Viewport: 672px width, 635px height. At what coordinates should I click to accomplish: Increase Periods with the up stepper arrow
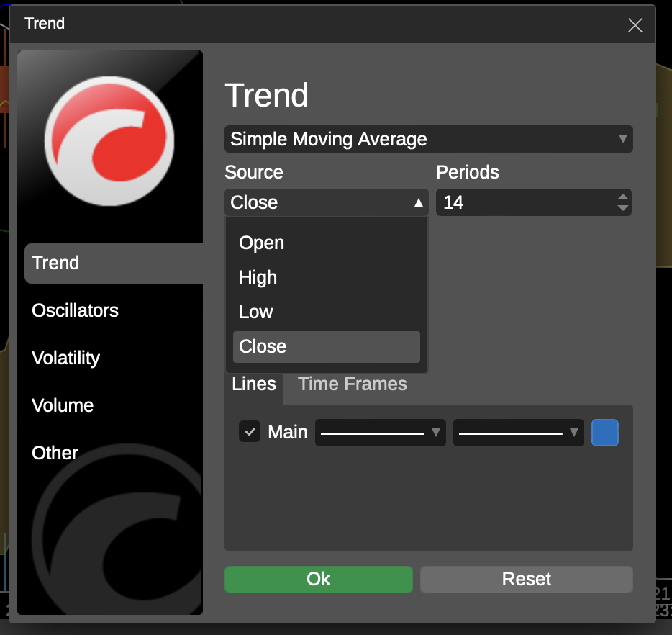622,197
